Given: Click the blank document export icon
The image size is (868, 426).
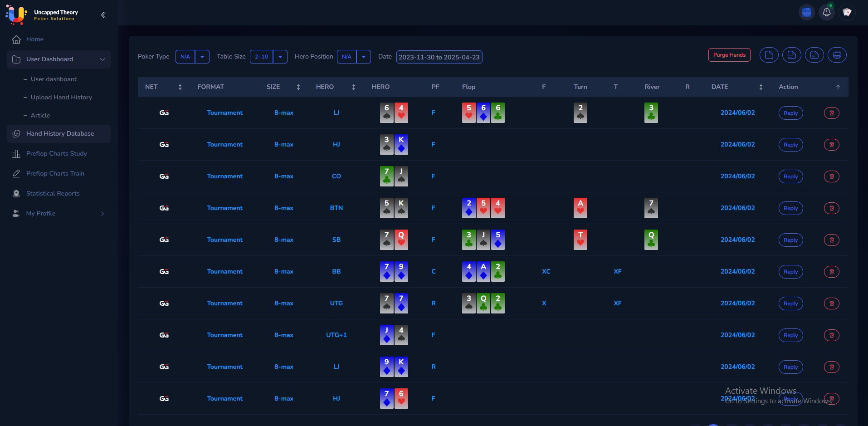Looking at the screenshot, I should click(x=769, y=55).
